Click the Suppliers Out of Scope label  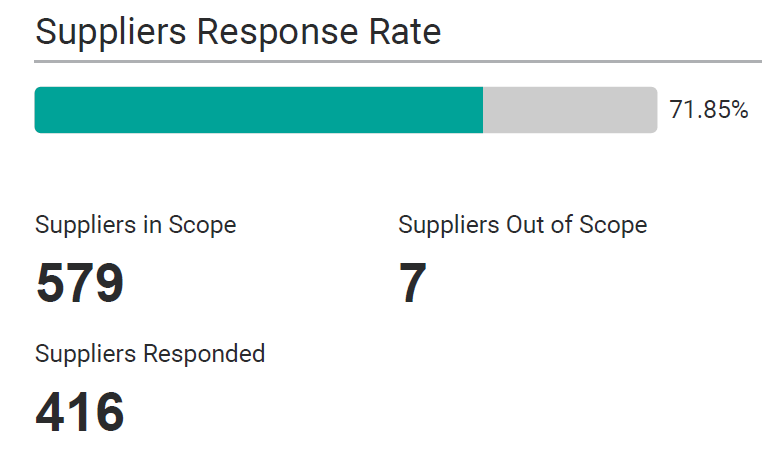coord(523,226)
